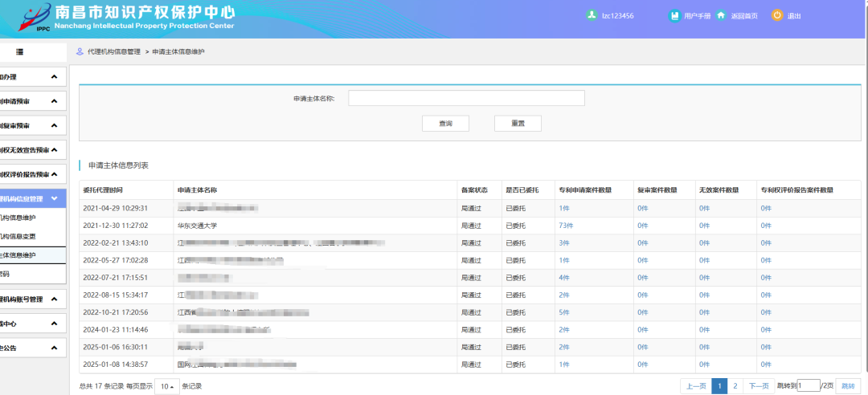
Task: Expand the 公告 sidebar section chevron
Action: click(54, 348)
